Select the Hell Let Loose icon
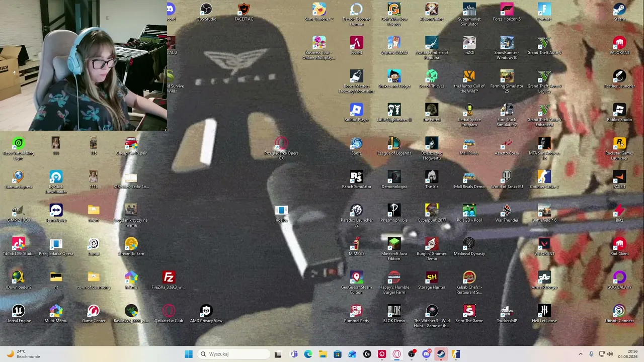This screenshot has height=362, width=644. [544, 314]
